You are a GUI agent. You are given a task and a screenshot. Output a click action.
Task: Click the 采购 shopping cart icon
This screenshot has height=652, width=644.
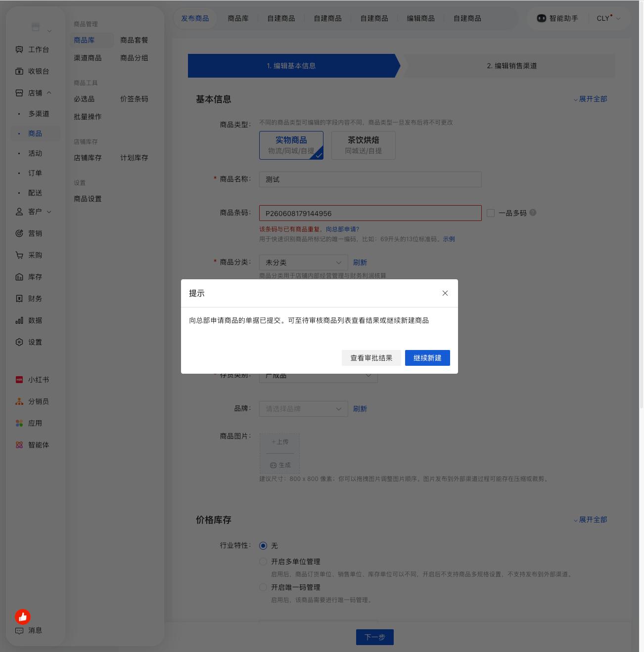click(x=19, y=255)
